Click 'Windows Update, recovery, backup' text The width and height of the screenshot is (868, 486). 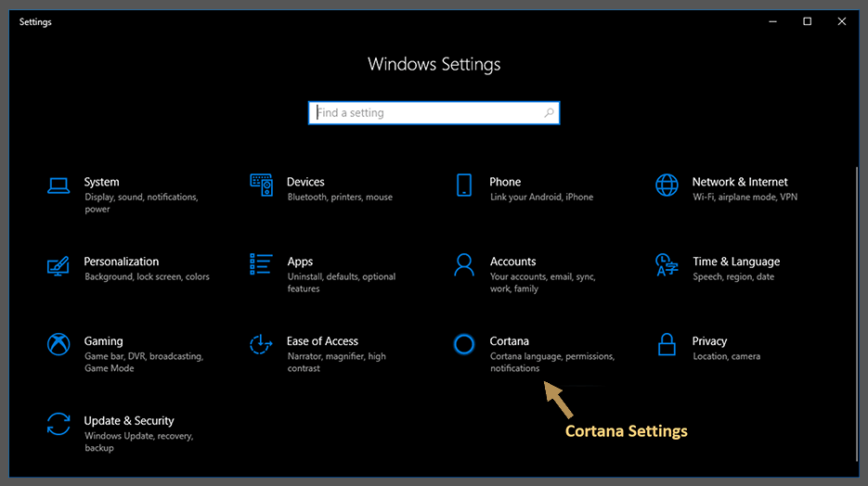tap(139, 441)
